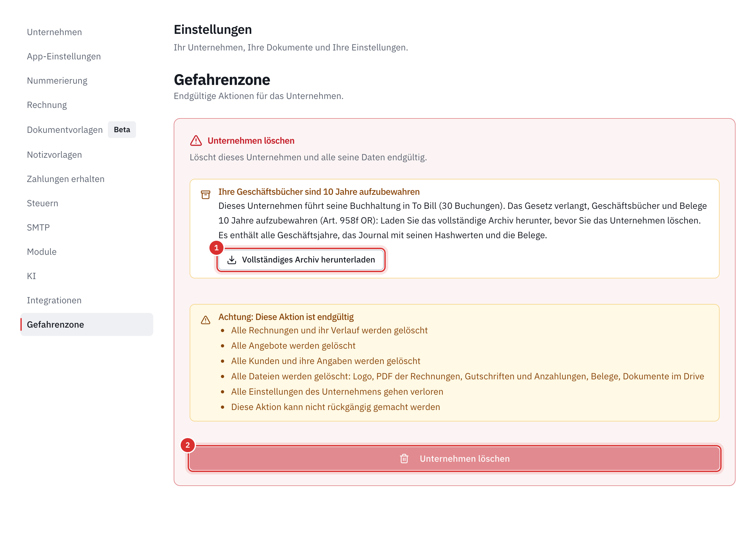Click the archive box icon in the retention notice
Screen dimensions: 756x539
[x=205, y=195]
